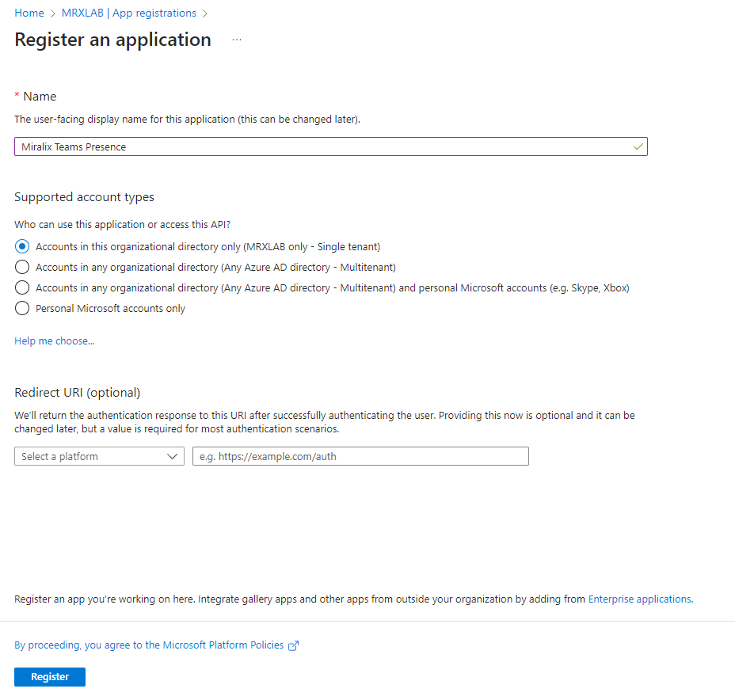The height and width of the screenshot is (700, 735).
Task: Click the 'Who can use this application' text
Action: point(122,225)
